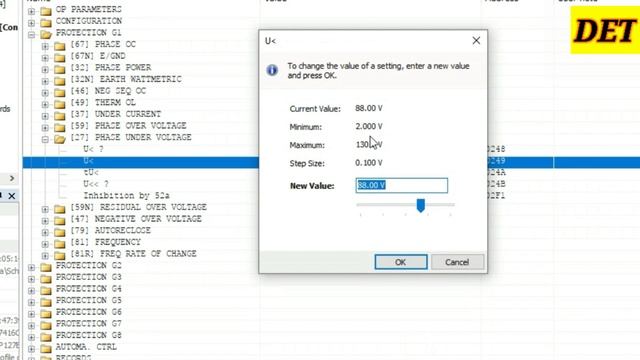Expand the PROTECTION G5 node
Screen dimensions: 640x360
31,302
